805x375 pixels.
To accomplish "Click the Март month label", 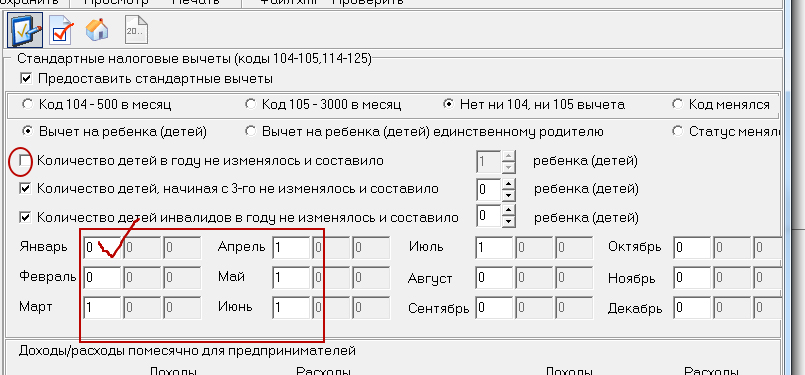I will coord(35,307).
